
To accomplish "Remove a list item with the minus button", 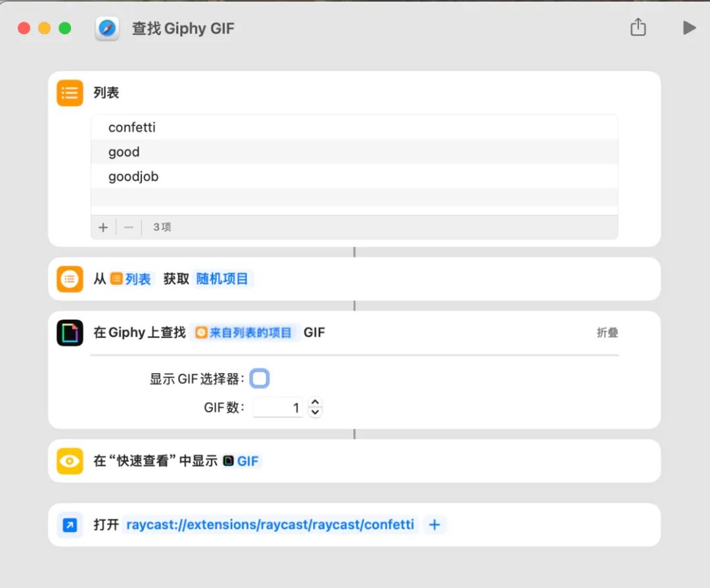I will pyautogui.click(x=129, y=227).
